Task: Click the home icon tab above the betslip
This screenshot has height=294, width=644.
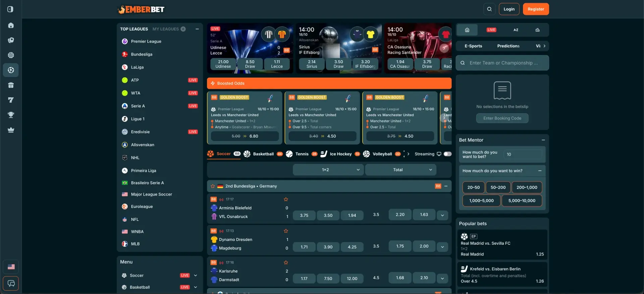Action: (467, 30)
